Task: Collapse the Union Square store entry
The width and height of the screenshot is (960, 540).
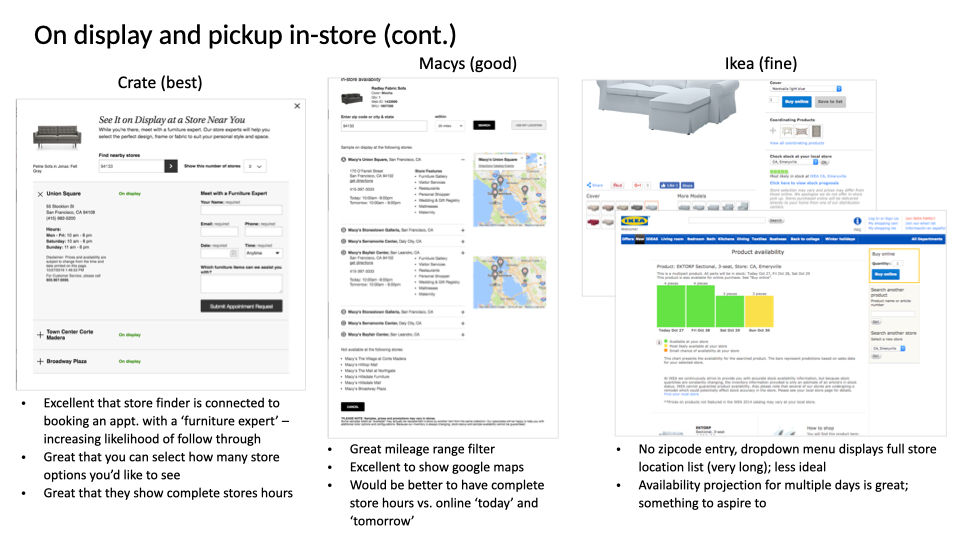Action: point(40,194)
